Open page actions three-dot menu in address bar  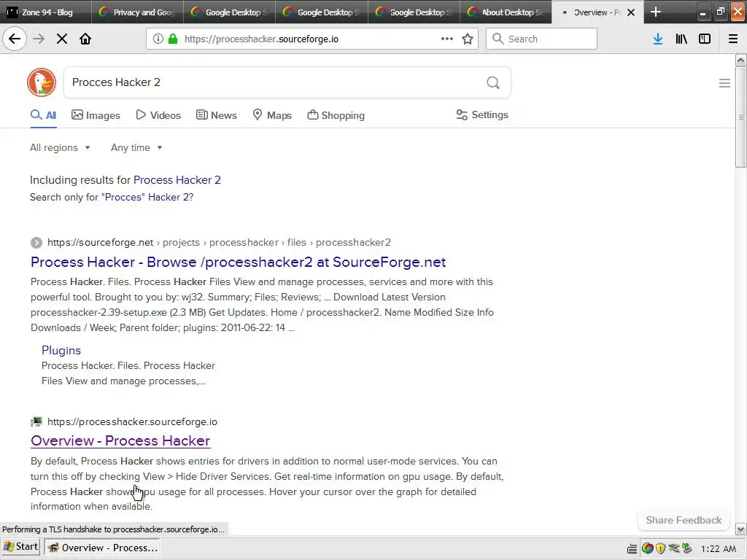coord(447,39)
